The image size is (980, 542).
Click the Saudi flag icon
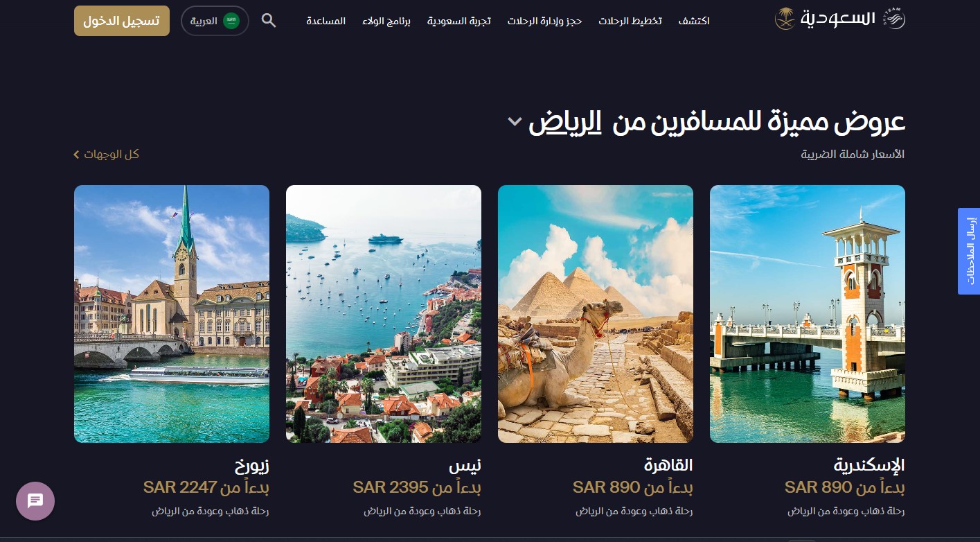(x=231, y=21)
